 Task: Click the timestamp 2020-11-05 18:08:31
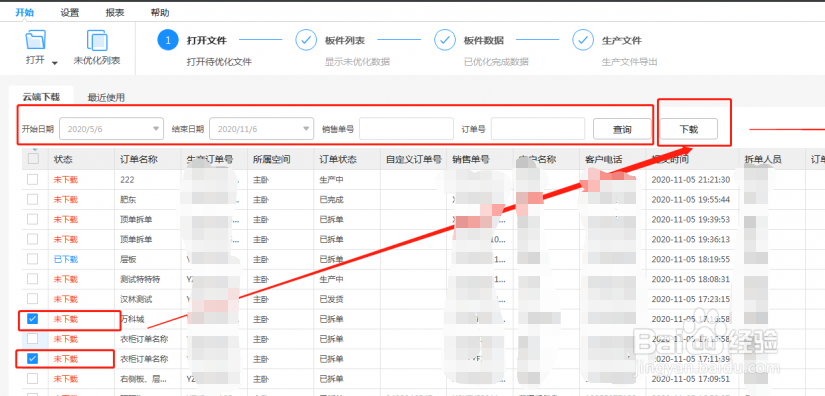(x=690, y=279)
